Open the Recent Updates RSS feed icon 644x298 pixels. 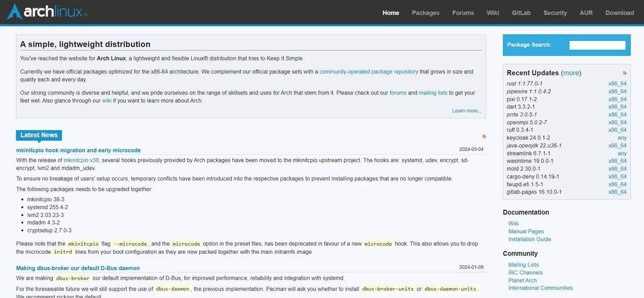point(625,73)
